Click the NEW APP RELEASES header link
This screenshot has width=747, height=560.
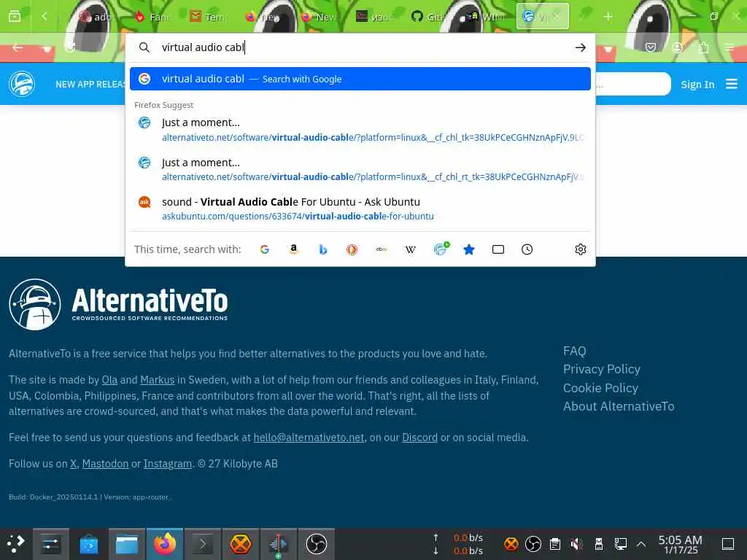pyautogui.click(x=90, y=85)
